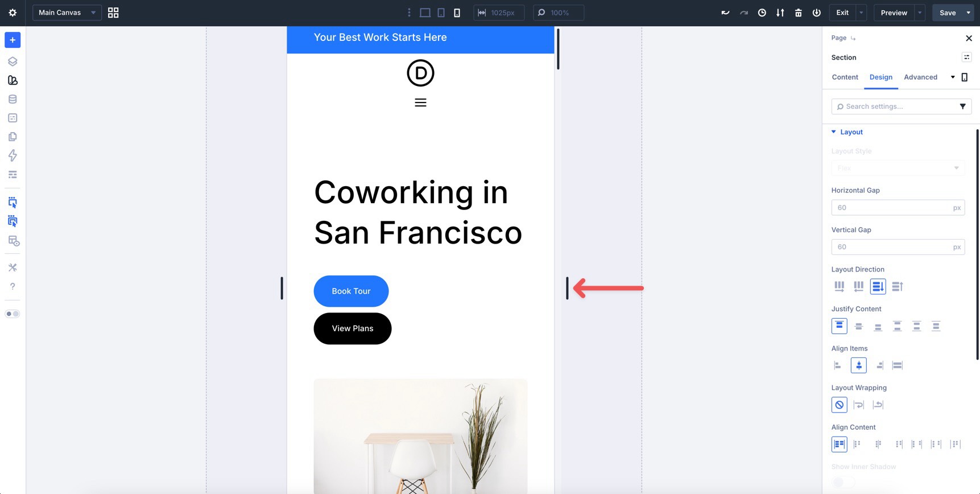
Task: Switch to grid canvas view icon
Action: pos(113,13)
